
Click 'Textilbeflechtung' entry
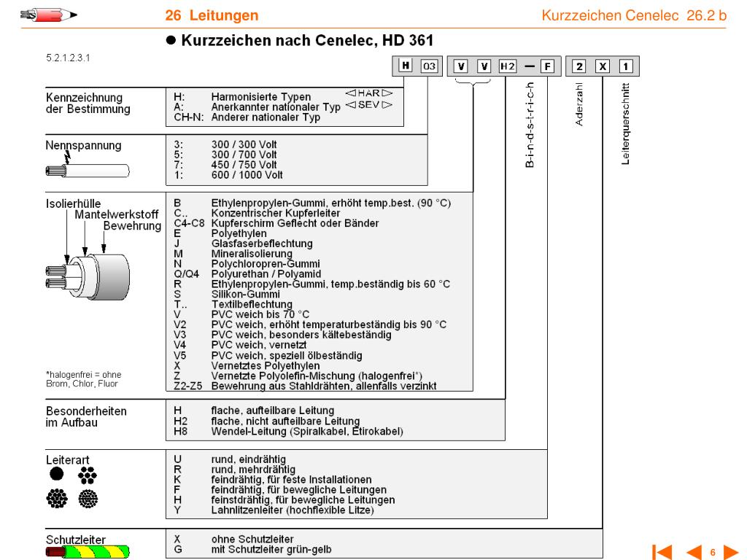(252, 304)
